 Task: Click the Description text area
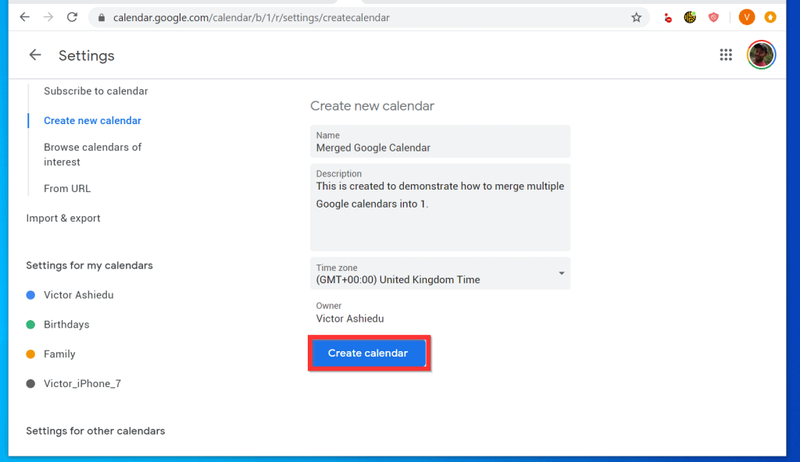click(440, 208)
